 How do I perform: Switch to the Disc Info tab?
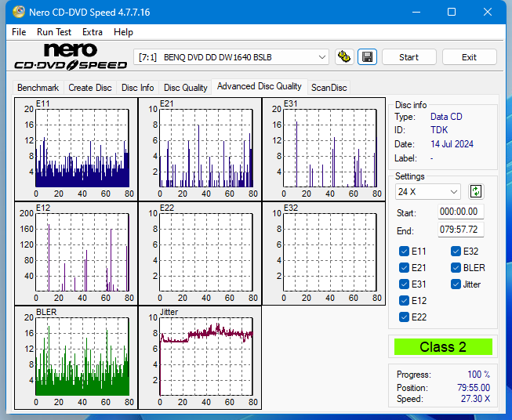coord(137,88)
